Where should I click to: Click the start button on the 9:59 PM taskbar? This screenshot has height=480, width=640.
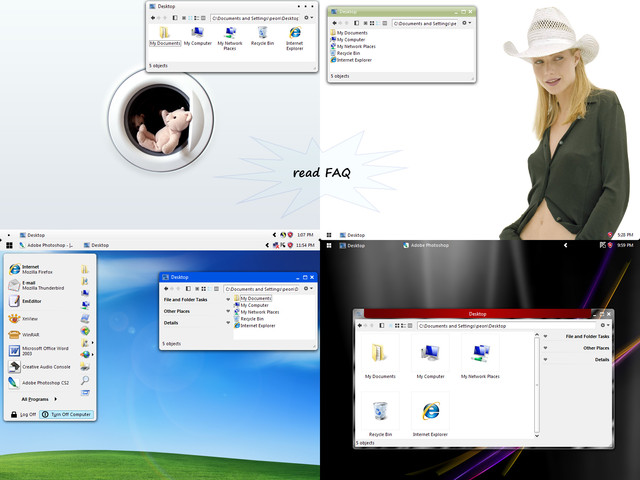329,245
